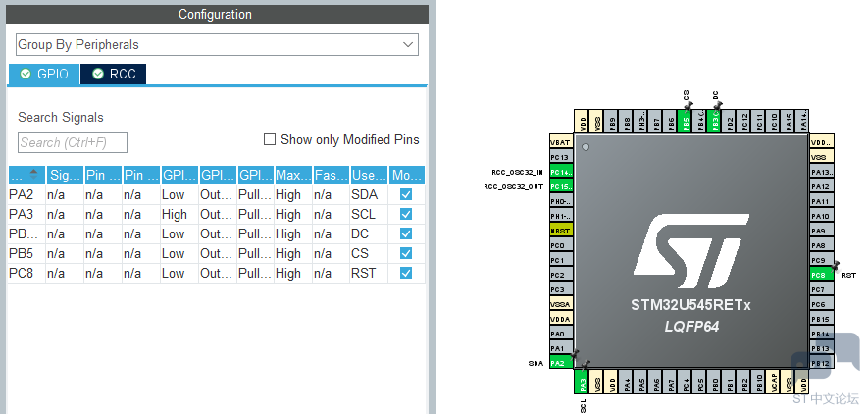Toggle Modified checkbox in PA2 row
Image resolution: width=868 pixels, height=414 pixels.
point(406,194)
